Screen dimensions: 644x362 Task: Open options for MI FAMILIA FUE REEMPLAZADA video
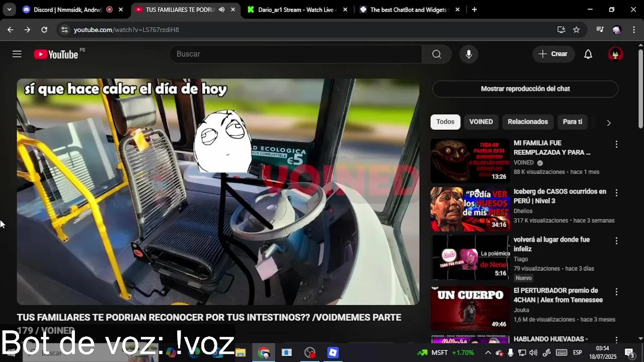point(616,144)
